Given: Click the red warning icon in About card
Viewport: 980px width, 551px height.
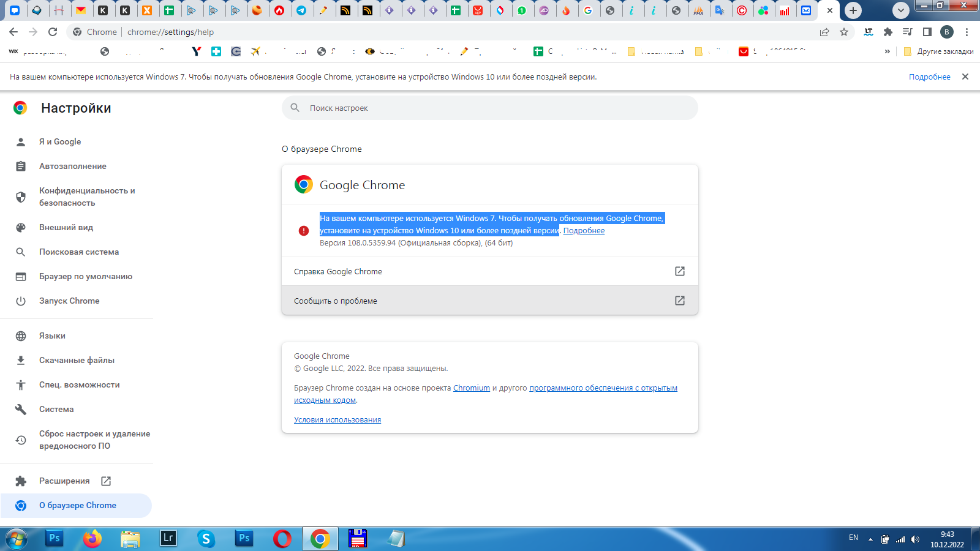Looking at the screenshot, I should click(x=304, y=231).
